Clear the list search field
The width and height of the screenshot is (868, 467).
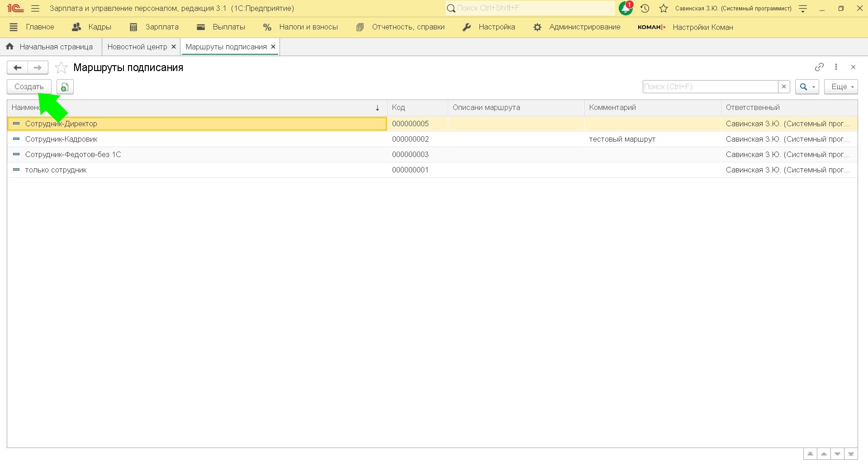point(784,87)
